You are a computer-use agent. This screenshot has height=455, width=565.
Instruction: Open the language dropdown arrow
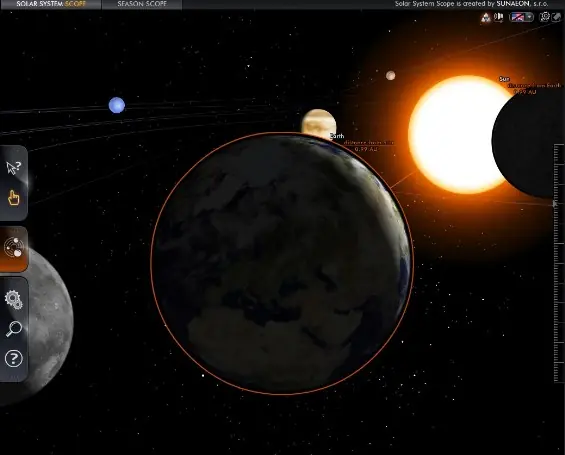pos(529,17)
